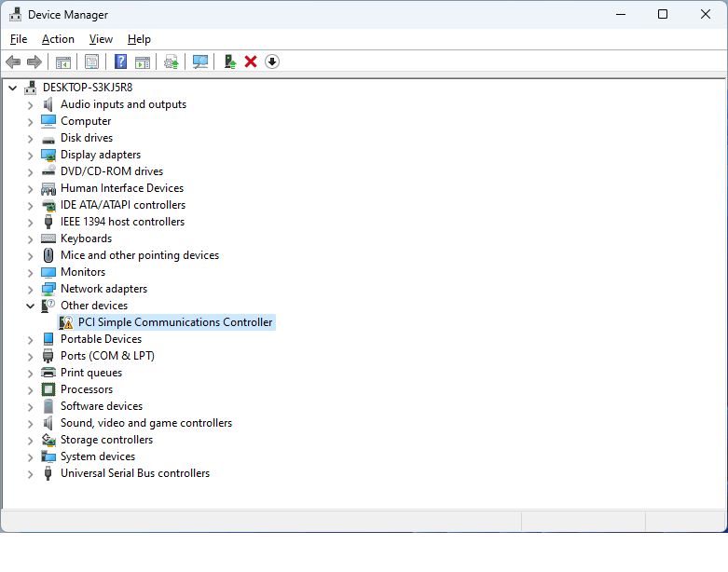Select the DESKTOP-S3KJ5R8 root label
Viewport: 728px width, 572px height.
click(x=88, y=88)
